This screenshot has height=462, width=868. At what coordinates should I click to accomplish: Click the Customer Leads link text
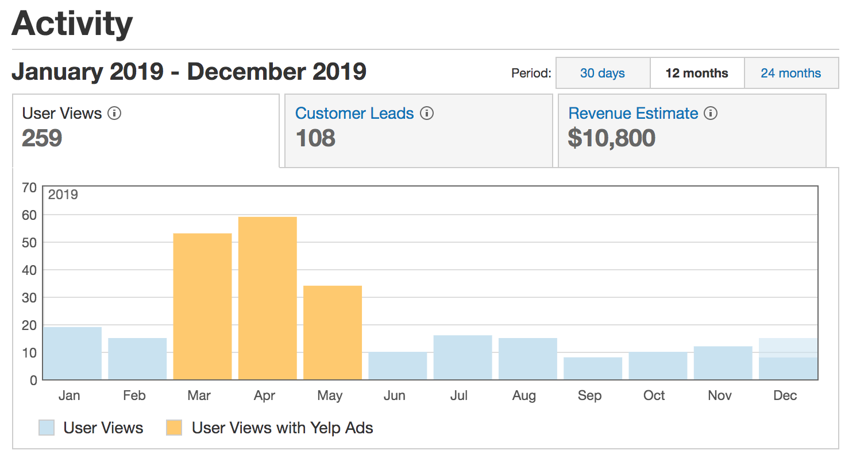click(x=354, y=114)
